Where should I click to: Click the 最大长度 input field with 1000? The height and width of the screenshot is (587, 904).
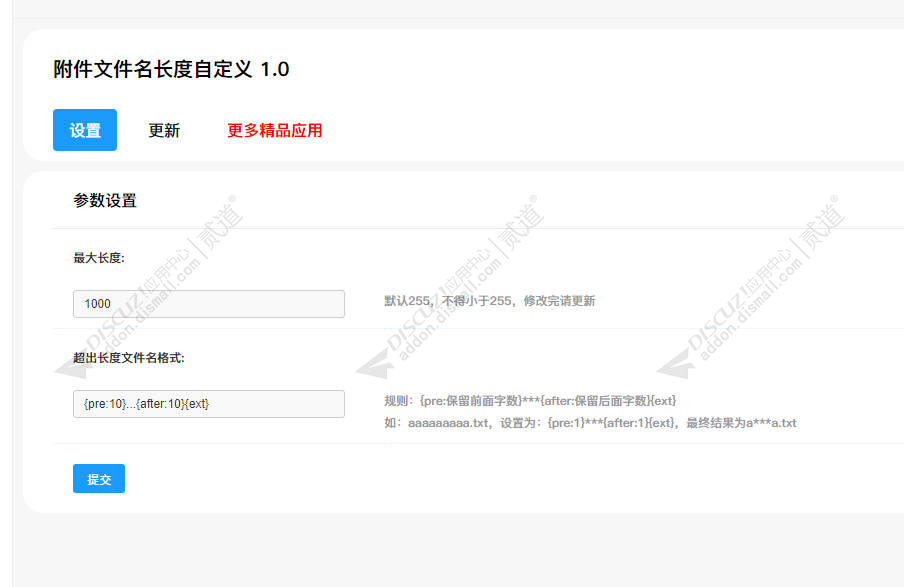[x=209, y=304]
